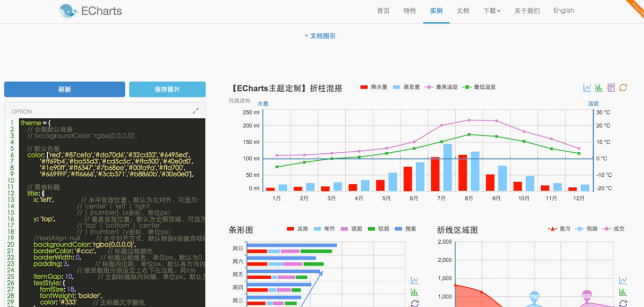Expand the OPTION code editor fullscreen

pos(196,111)
